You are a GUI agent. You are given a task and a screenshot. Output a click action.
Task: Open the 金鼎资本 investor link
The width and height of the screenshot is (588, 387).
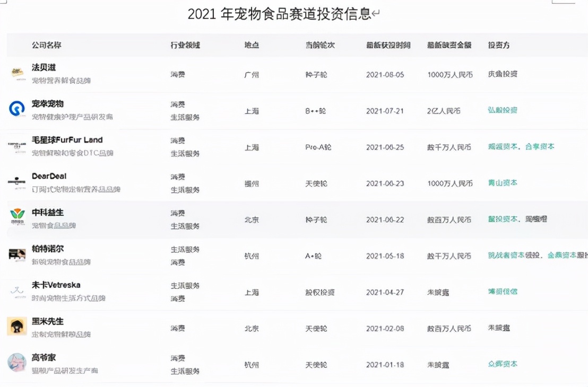562,255
